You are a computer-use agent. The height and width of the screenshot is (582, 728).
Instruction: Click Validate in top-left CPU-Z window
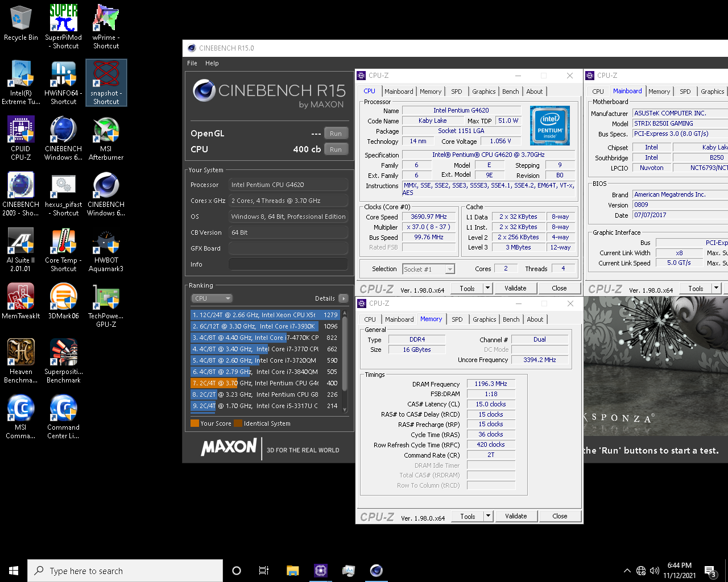click(x=515, y=288)
